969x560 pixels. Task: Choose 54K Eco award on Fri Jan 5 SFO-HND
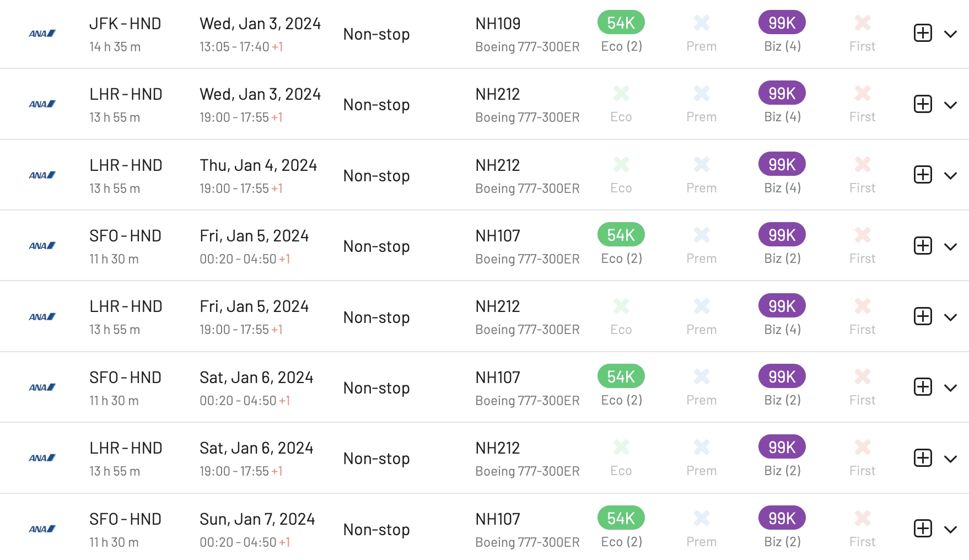(x=621, y=235)
